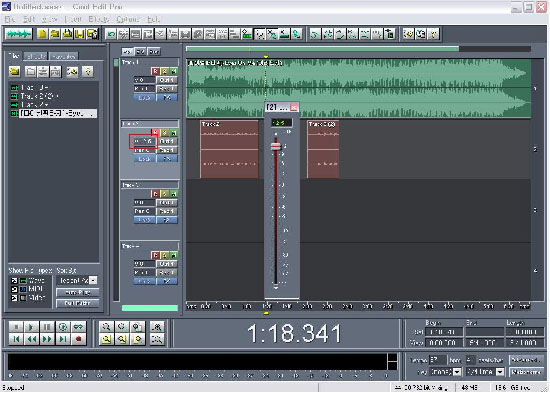Click the organizer's Insert Into Multitrack icon
The height and width of the screenshot is (395, 550).
coord(43,72)
